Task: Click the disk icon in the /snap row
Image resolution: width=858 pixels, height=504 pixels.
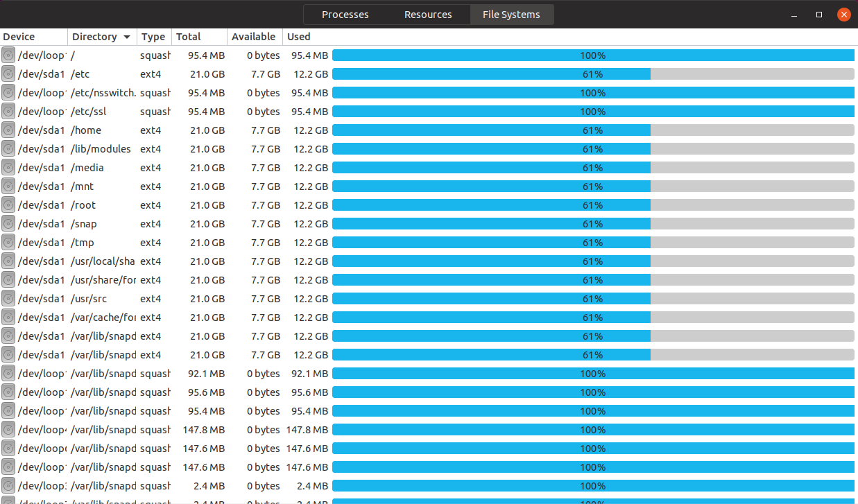Action: tap(8, 224)
